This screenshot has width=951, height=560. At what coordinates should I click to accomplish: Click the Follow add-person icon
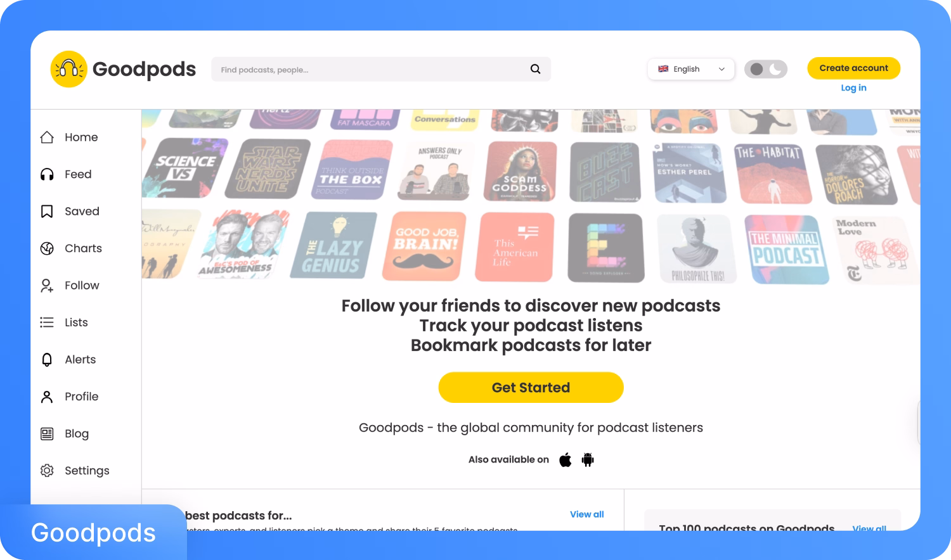tap(47, 286)
